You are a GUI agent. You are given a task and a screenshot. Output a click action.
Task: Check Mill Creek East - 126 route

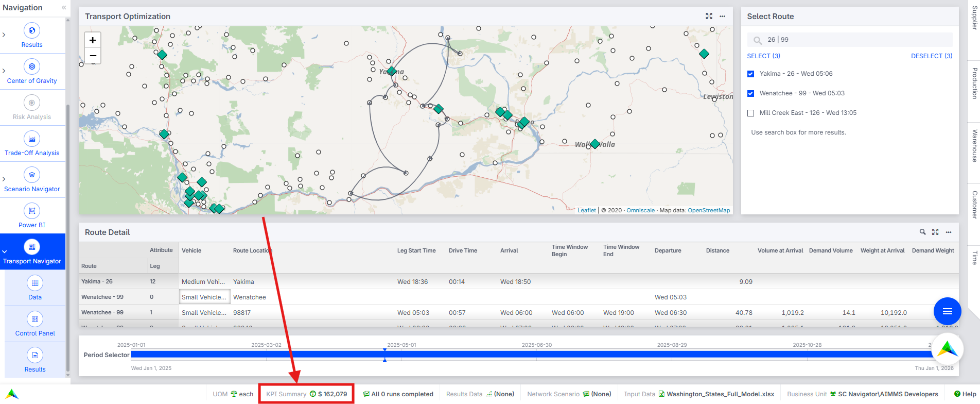(750, 113)
